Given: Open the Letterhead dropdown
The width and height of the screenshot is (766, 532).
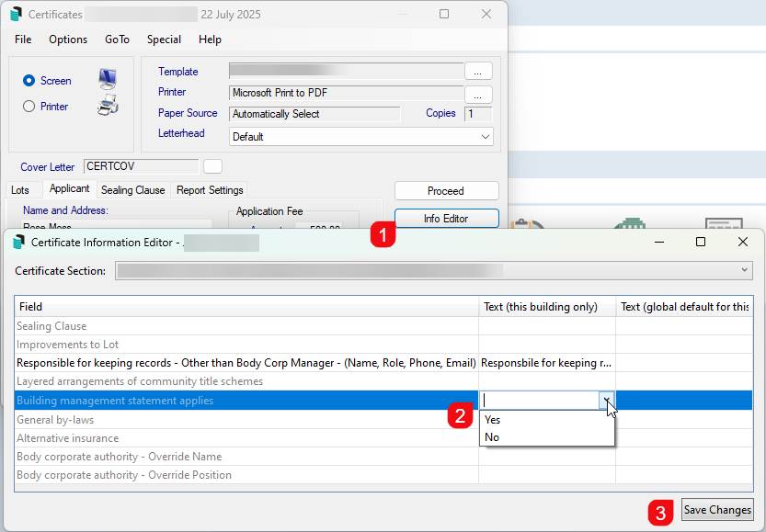Looking at the screenshot, I should (x=361, y=137).
